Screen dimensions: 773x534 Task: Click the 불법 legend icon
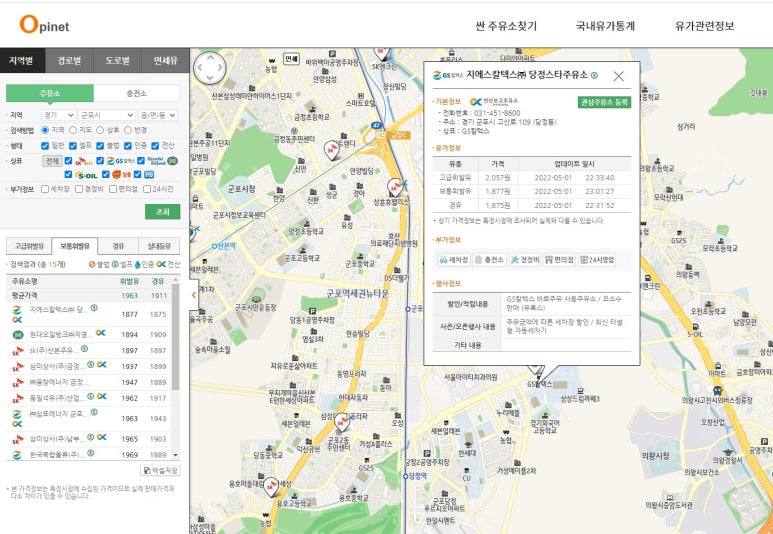click(x=92, y=264)
